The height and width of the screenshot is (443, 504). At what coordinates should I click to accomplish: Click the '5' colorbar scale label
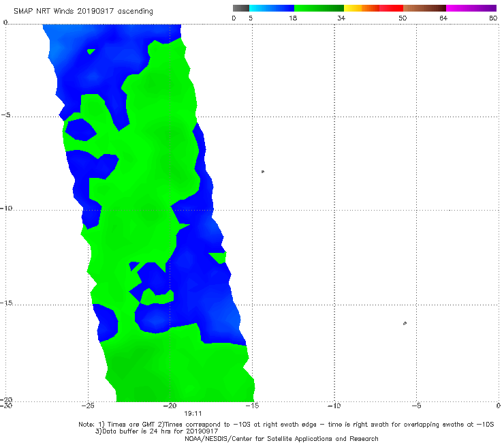click(x=251, y=18)
